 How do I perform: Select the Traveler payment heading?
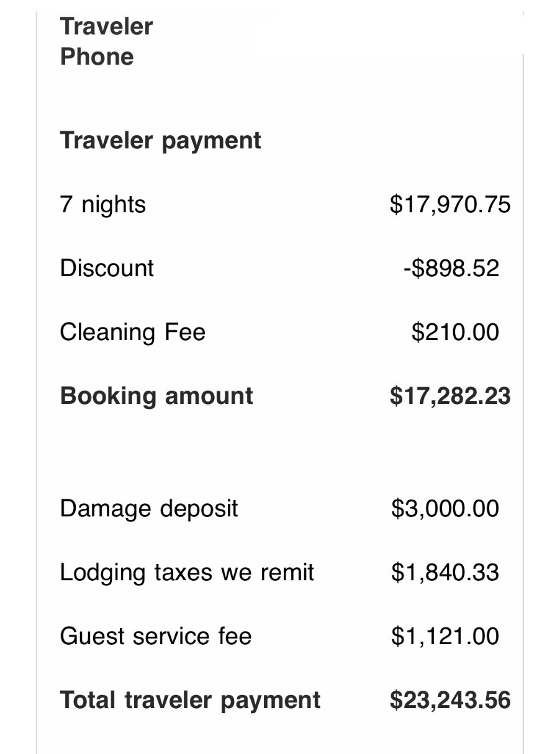tap(161, 141)
